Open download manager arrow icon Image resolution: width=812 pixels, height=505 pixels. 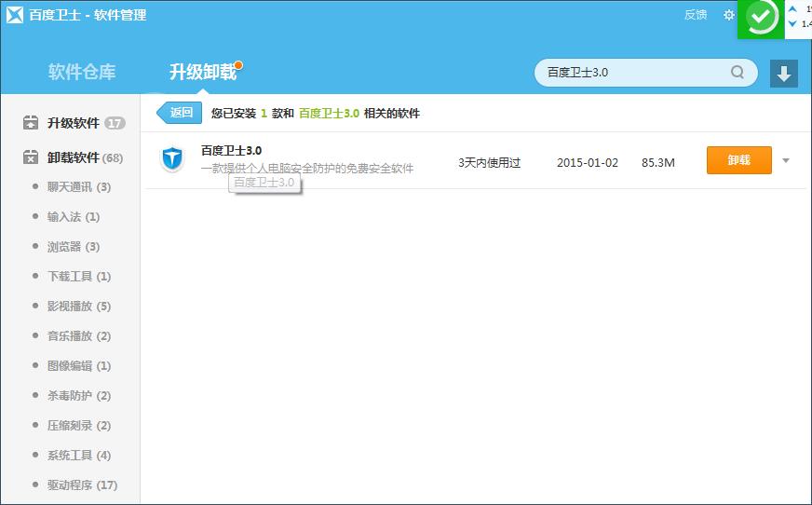coord(783,73)
